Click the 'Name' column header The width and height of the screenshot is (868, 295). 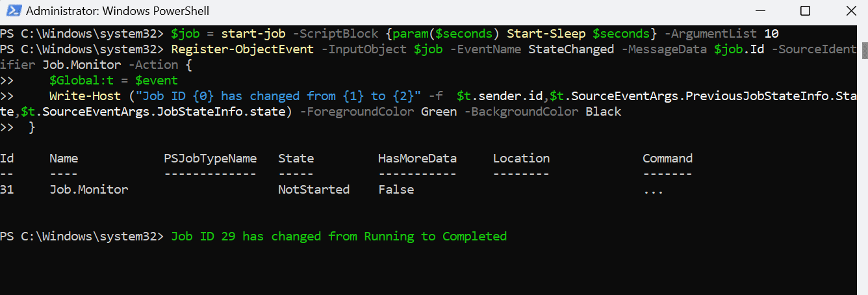pos(64,159)
